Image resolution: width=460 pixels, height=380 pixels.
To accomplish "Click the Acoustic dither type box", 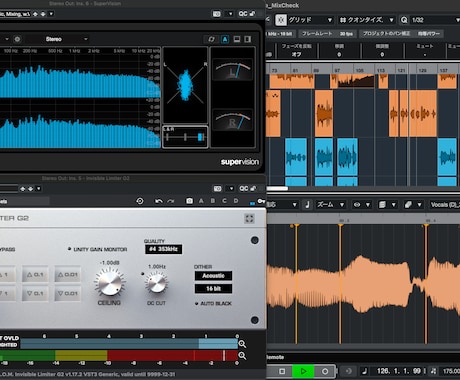I will pyautogui.click(x=213, y=276).
